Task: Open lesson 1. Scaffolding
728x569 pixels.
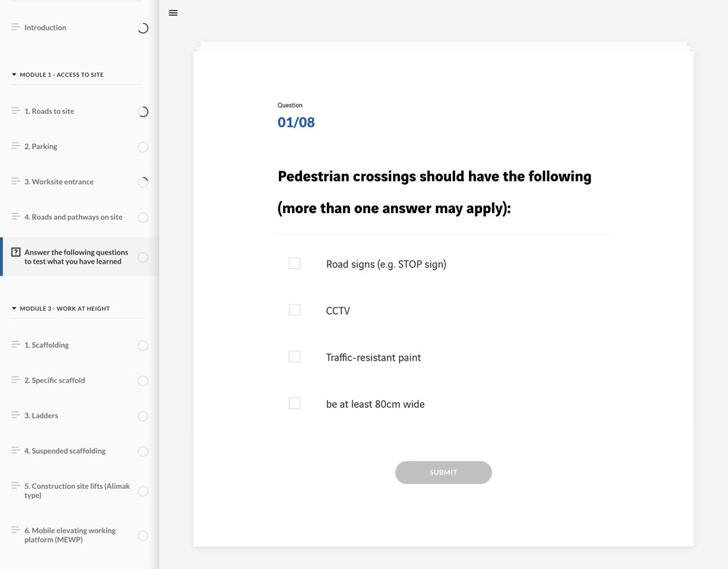Action: pos(47,345)
